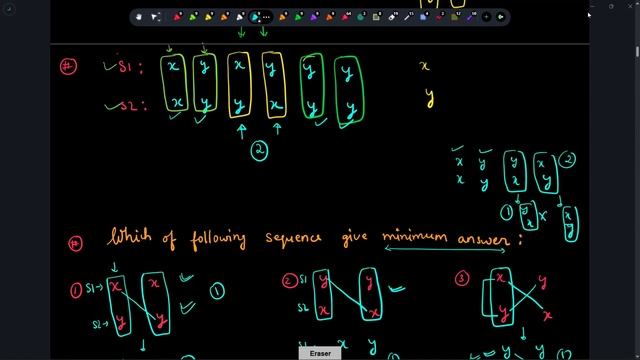Select the blue filled shape tool
This screenshot has width=640, height=360.
(423, 17)
